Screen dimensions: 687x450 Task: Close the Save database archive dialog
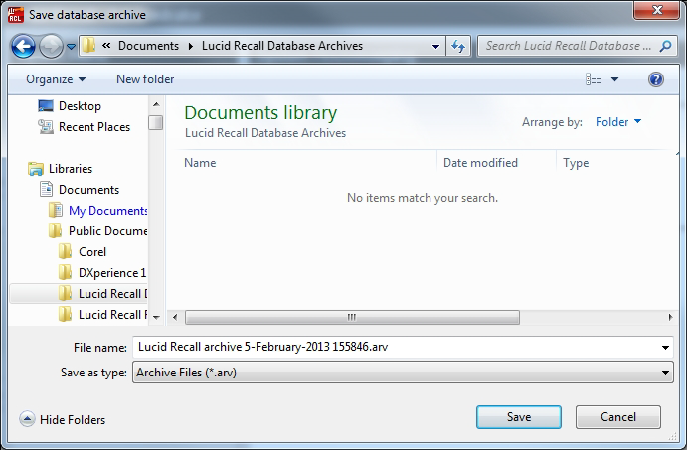656,10
